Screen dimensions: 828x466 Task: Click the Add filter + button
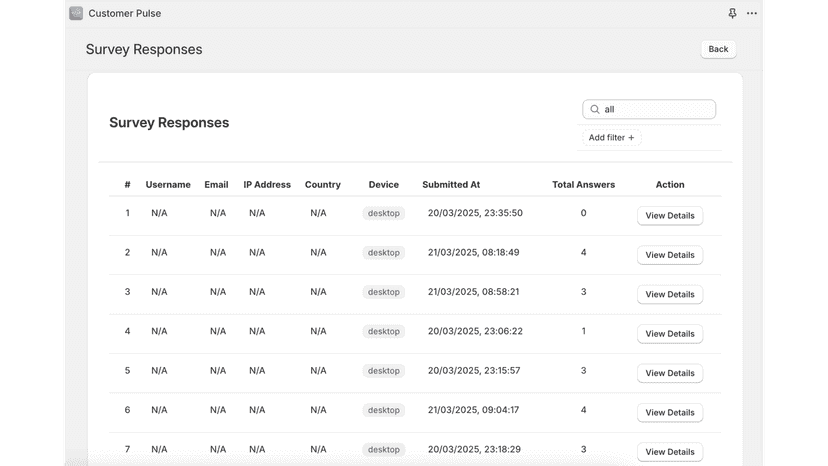point(611,137)
